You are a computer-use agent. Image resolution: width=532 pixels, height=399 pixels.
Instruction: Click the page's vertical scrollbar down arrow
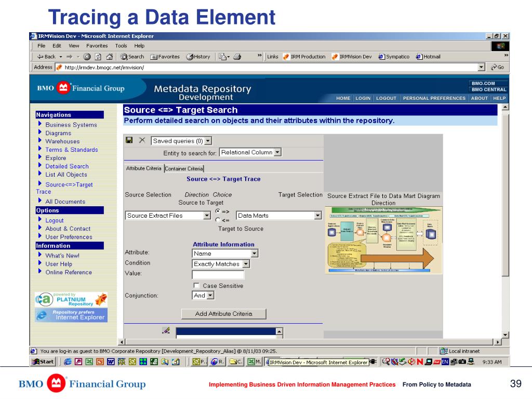click(x=505, y=335)
